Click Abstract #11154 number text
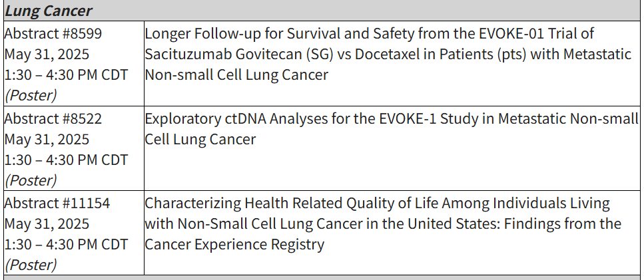Viewport: 644px width, 280px height. (x=57, y=203)
